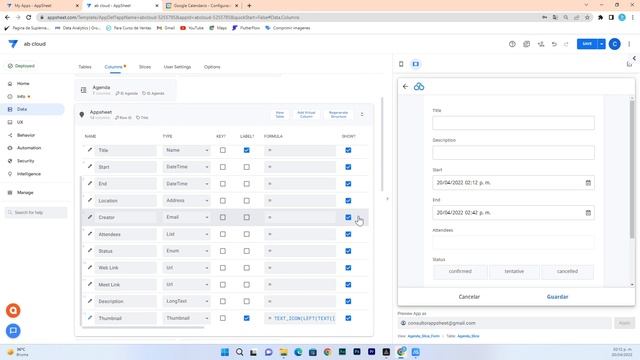Click the back arrow in app preview
This screenshot has height=360, width=640.
point(405,87)
